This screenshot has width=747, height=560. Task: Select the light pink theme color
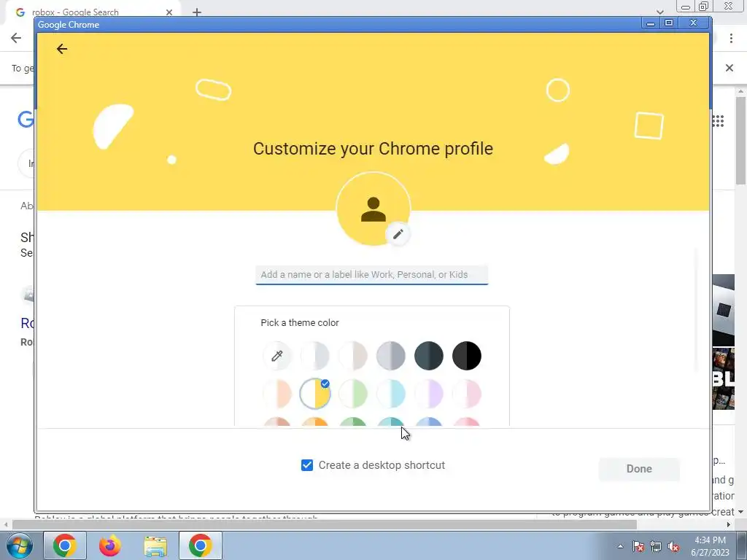[467, 394]
